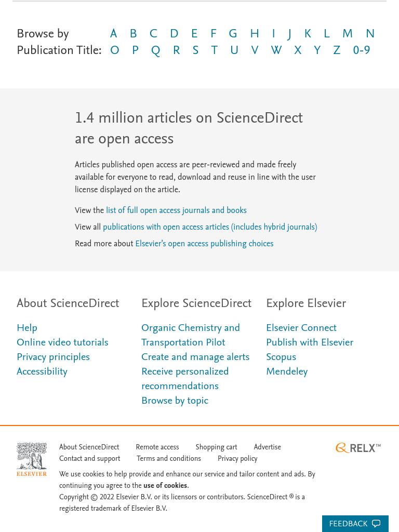
Task: Open the Mendeley link
Action: coord(287,371)
